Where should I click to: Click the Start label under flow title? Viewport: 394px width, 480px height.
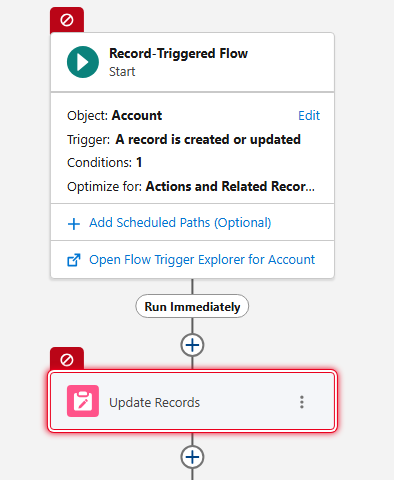point(122,72)
